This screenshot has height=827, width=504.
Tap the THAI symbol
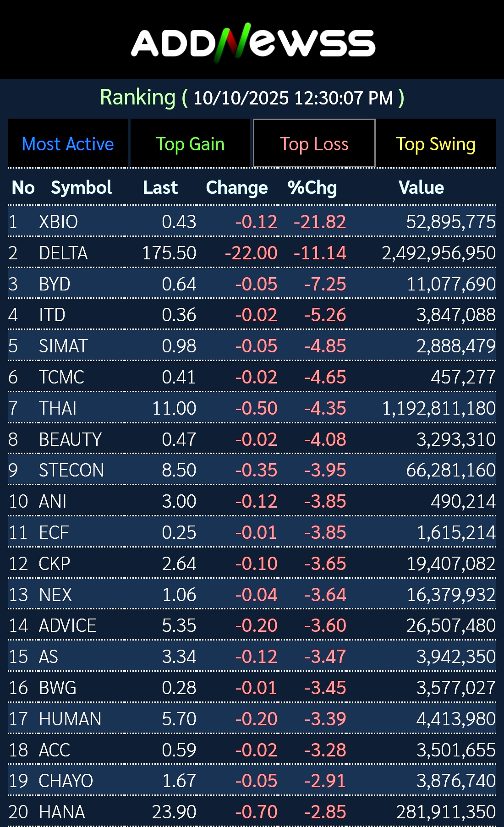[x=58, y=408]
